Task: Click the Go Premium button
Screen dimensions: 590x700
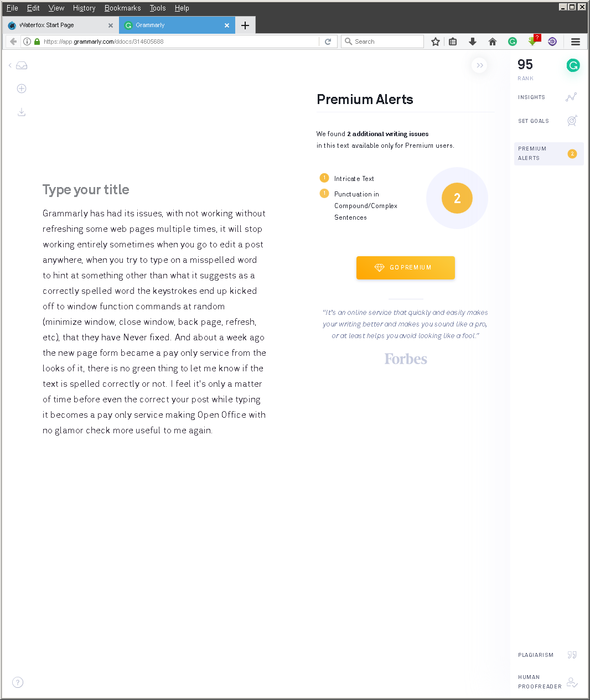Action: coord(405,268)
